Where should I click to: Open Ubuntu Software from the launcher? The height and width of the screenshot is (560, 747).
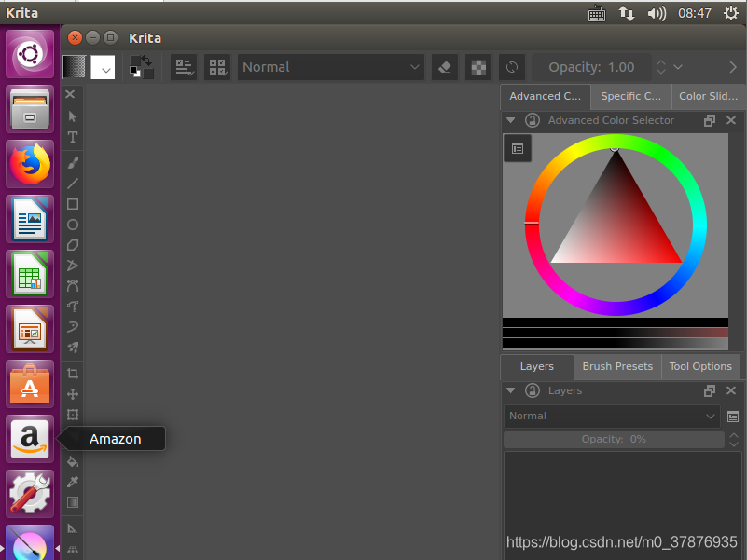(30, 384)
